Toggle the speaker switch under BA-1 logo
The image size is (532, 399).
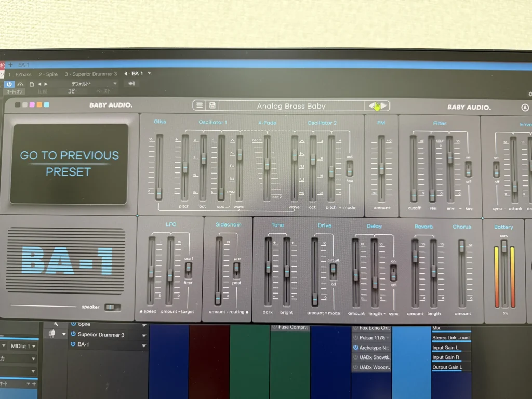tap(111, 307)
